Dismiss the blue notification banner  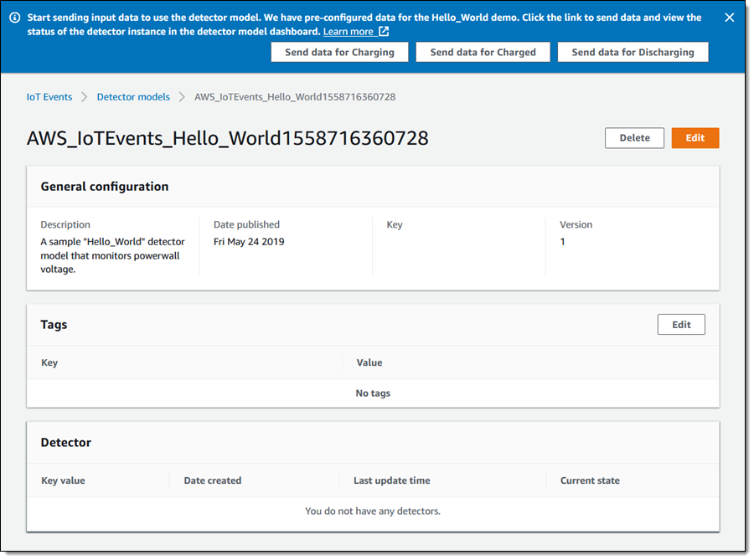pyautogui.click(x=729, y=18)
